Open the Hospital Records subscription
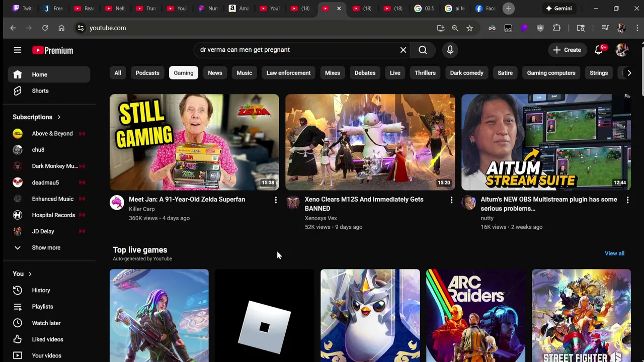The width and height of the screenshot is (644, 362). pyautogui.click(x=49, y=215)
